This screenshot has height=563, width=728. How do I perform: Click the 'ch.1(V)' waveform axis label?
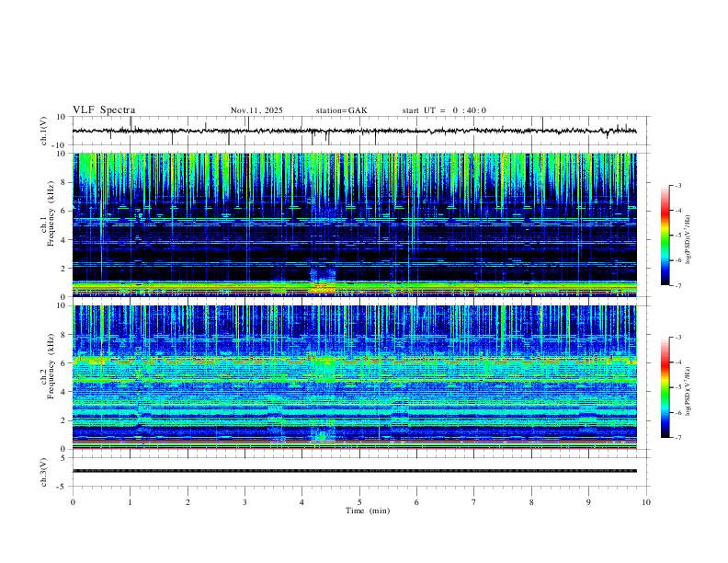click(44, 131)
